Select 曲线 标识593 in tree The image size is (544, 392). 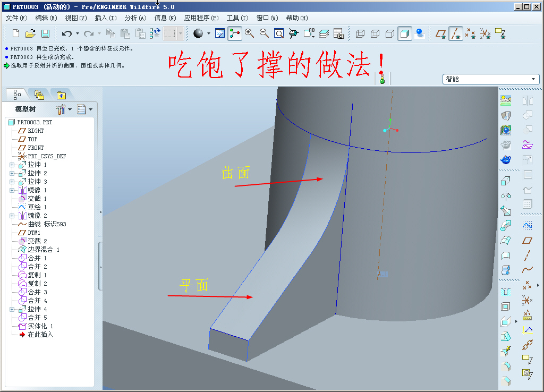point(42,224)
